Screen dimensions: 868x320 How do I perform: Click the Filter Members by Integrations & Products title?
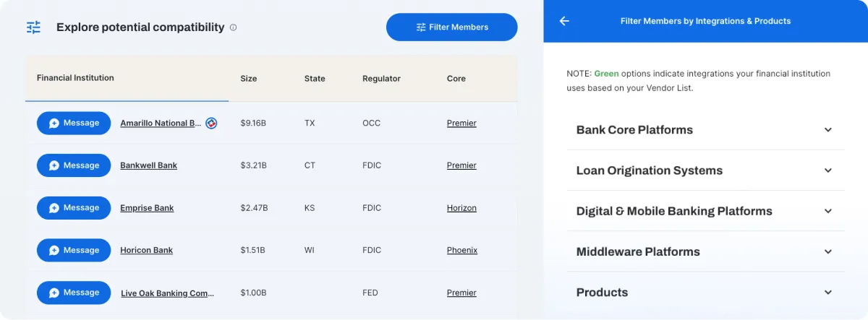pos(705,21)
